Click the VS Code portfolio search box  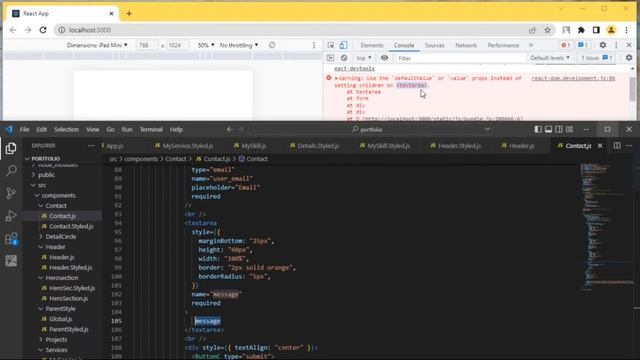pyautogui.click(x=369, y=129)
